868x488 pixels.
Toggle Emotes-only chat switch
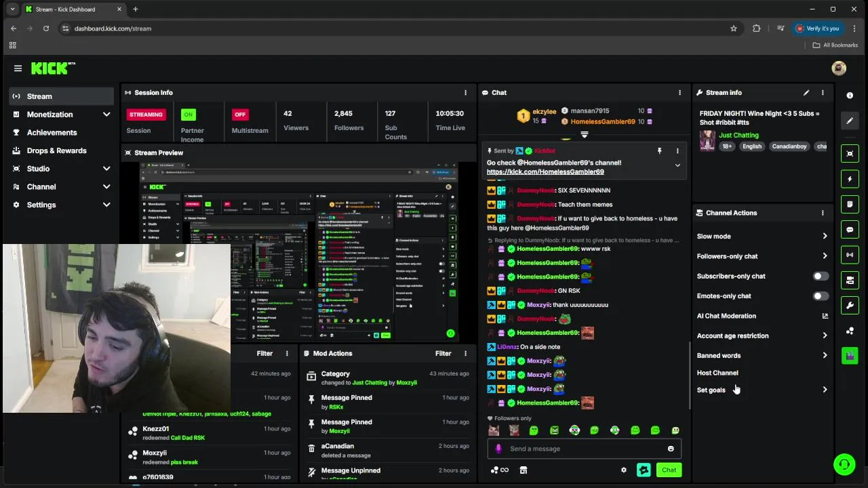(820, 296)
